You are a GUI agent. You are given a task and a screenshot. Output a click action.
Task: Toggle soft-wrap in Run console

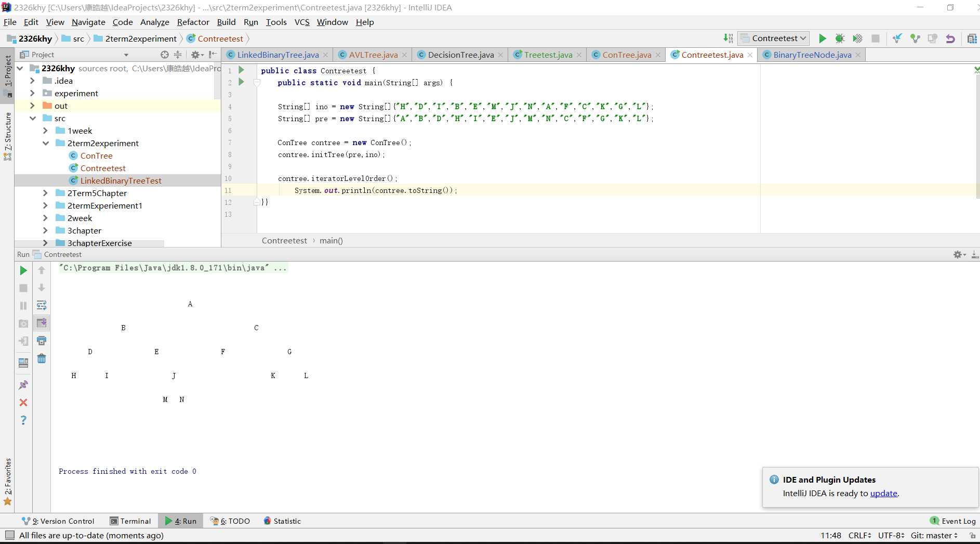pyautogui.click(x=42, y=305)
